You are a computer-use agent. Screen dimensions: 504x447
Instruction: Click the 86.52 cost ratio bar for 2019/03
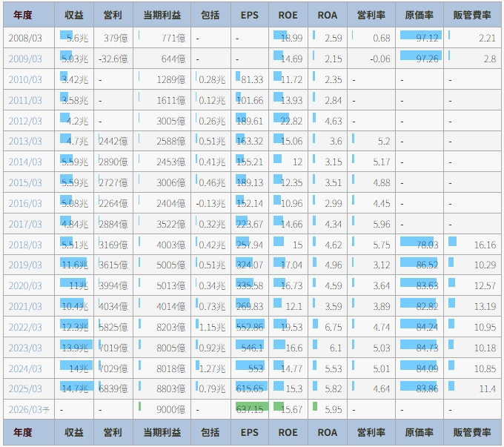tap(420, 265)
